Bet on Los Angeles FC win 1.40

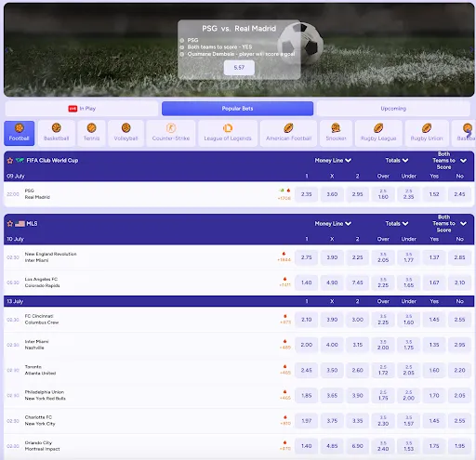click(307, 283)
